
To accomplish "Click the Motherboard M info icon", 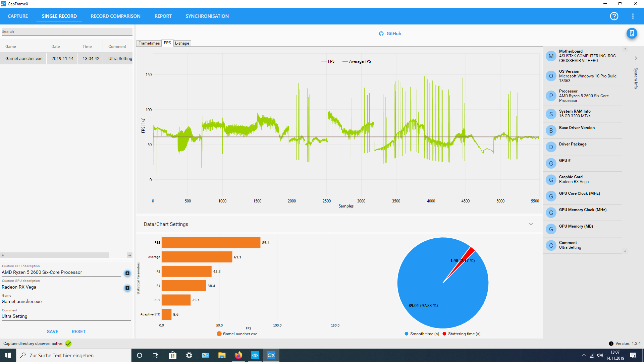I will coord(551,56).
